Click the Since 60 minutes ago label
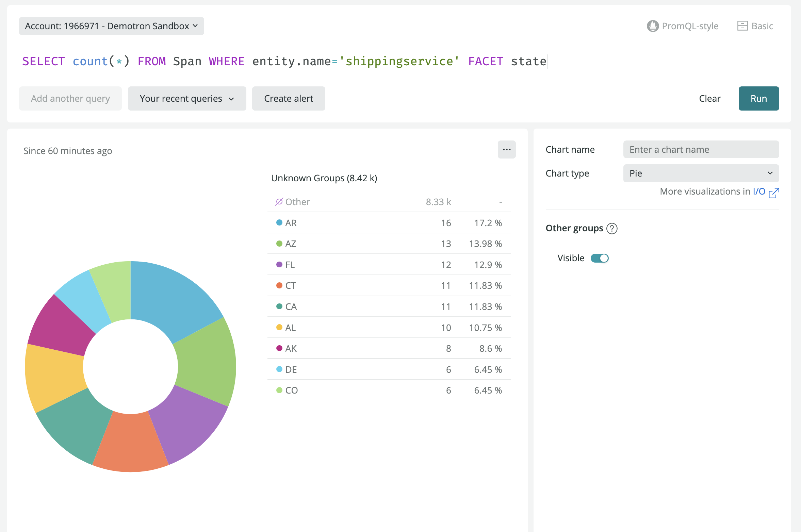 click(x=68, y=151)
